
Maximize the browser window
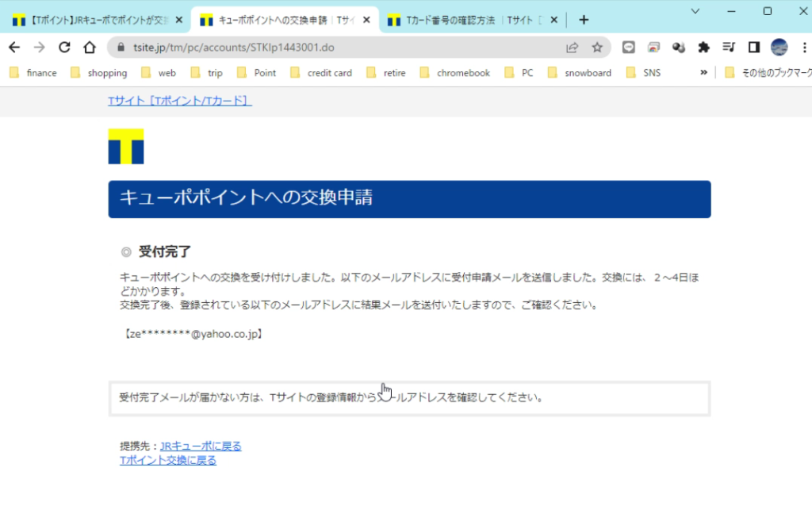[x=768, y=11]
